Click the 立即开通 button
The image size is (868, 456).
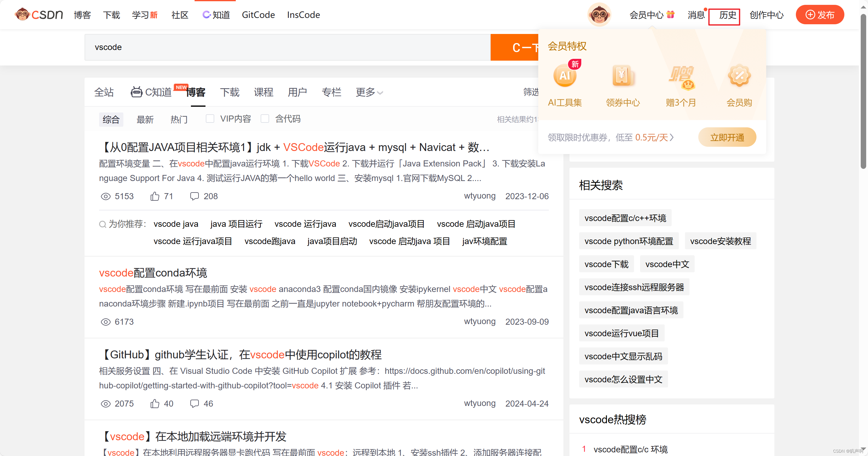pos(727,137)
